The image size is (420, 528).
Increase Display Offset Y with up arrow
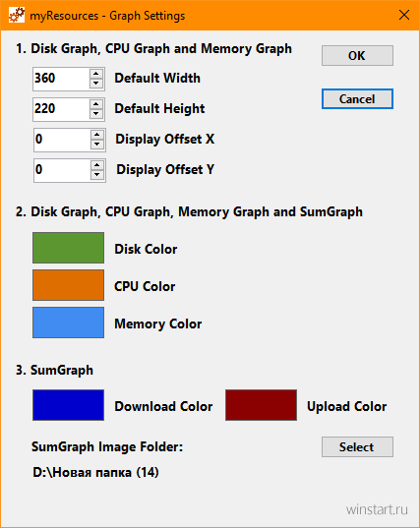(97, 165)
